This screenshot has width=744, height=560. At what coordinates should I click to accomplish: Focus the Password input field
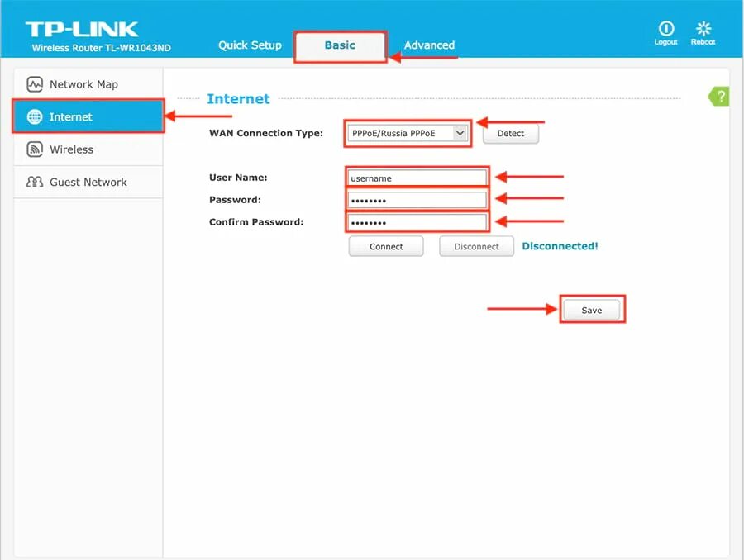417,201
